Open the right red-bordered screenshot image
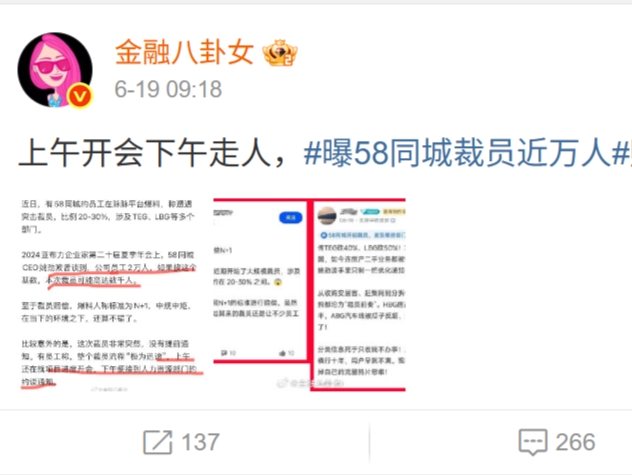Screen dimensions: 632x475 (x=358, y=295)
